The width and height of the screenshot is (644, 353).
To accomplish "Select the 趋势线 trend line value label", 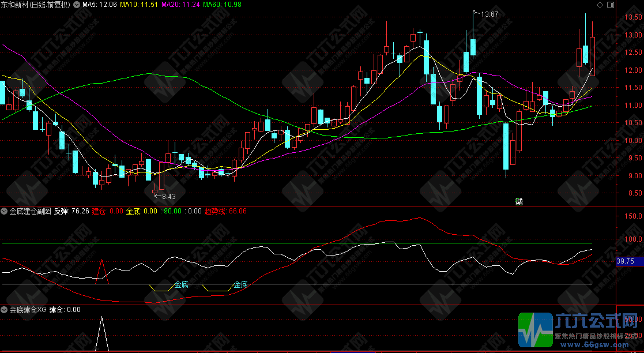I will [225, 211].
